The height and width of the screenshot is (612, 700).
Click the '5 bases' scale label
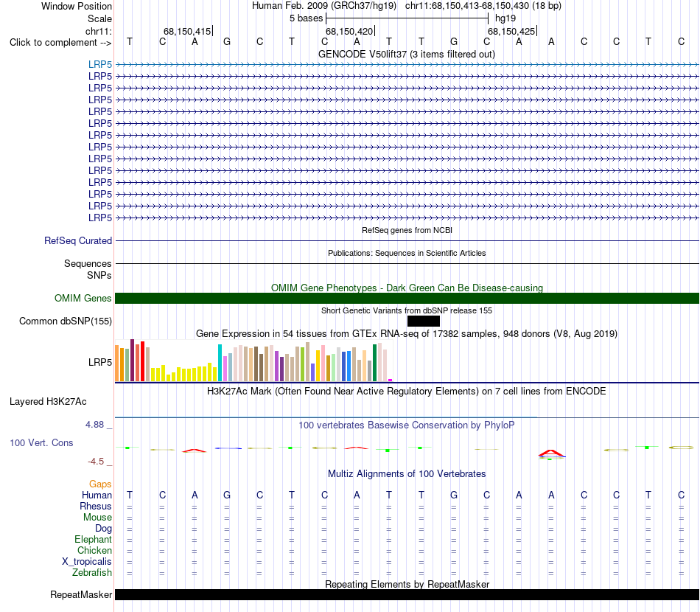306,18
